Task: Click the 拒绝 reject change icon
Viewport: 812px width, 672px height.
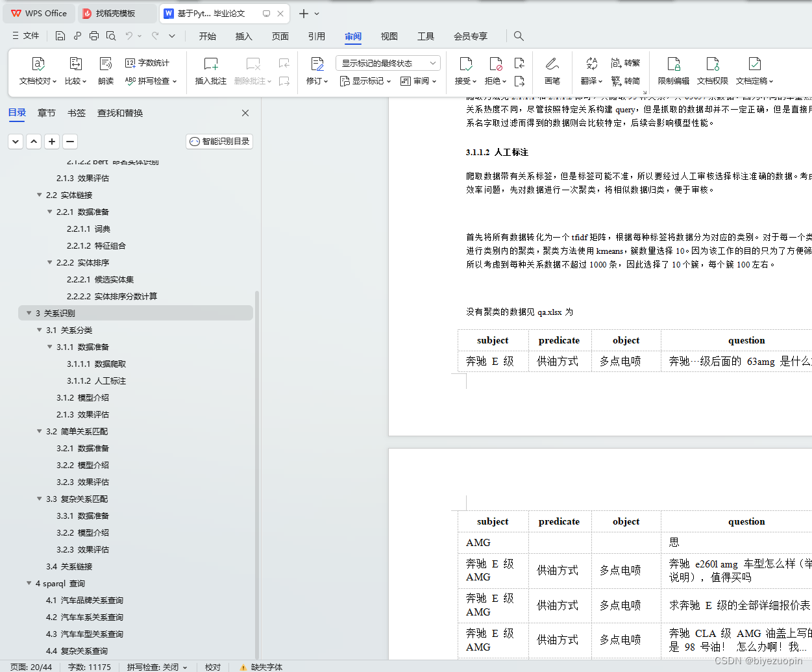Action: 496,64
